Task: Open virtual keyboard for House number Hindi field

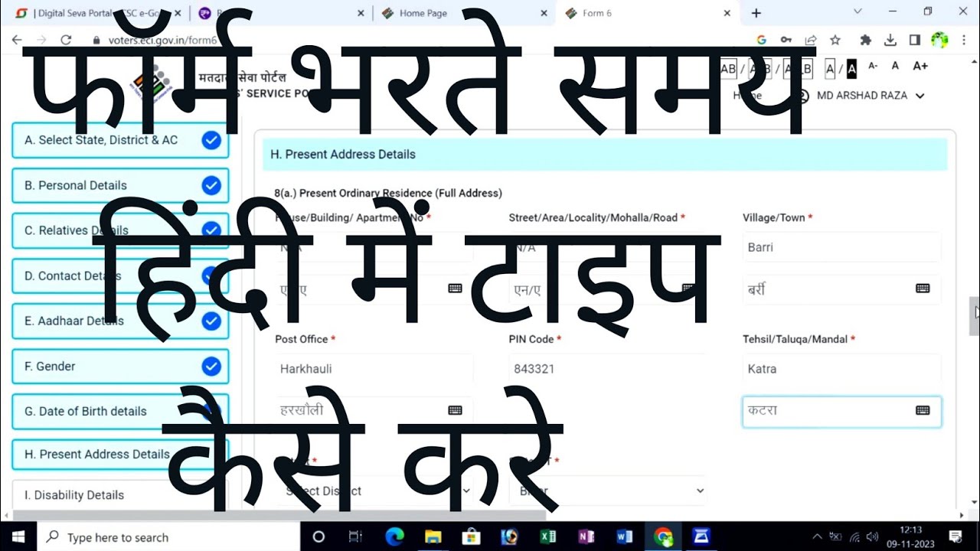Action: (x=455, y=289)
